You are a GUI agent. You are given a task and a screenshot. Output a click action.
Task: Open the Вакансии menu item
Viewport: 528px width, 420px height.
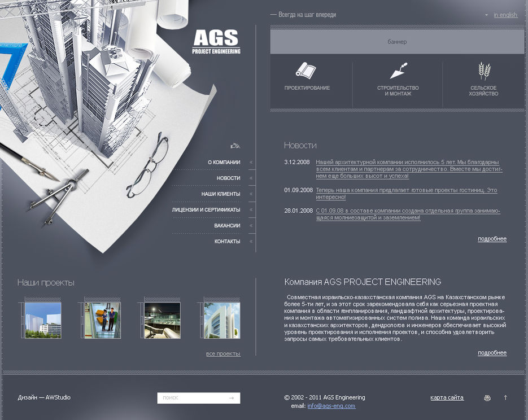pyautogui.click(x=228, y=225)
